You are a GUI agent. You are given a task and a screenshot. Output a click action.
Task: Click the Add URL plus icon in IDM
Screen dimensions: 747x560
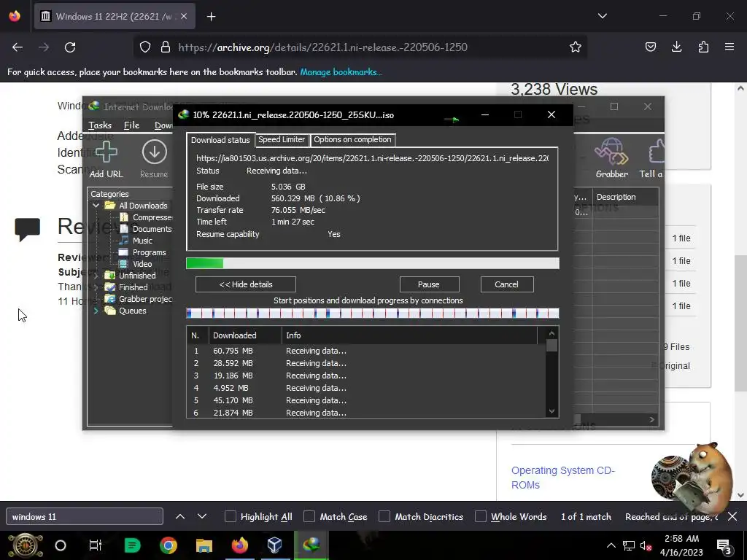(107, 152)
